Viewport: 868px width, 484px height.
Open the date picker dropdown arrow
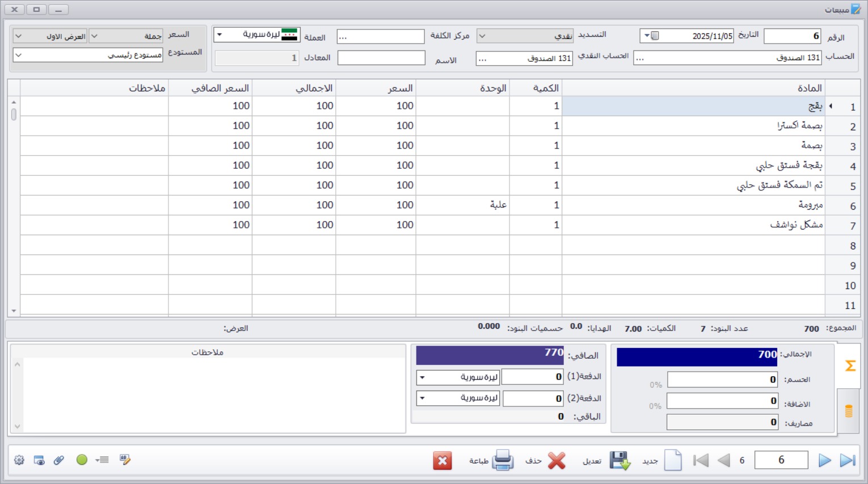pos(647,36)
